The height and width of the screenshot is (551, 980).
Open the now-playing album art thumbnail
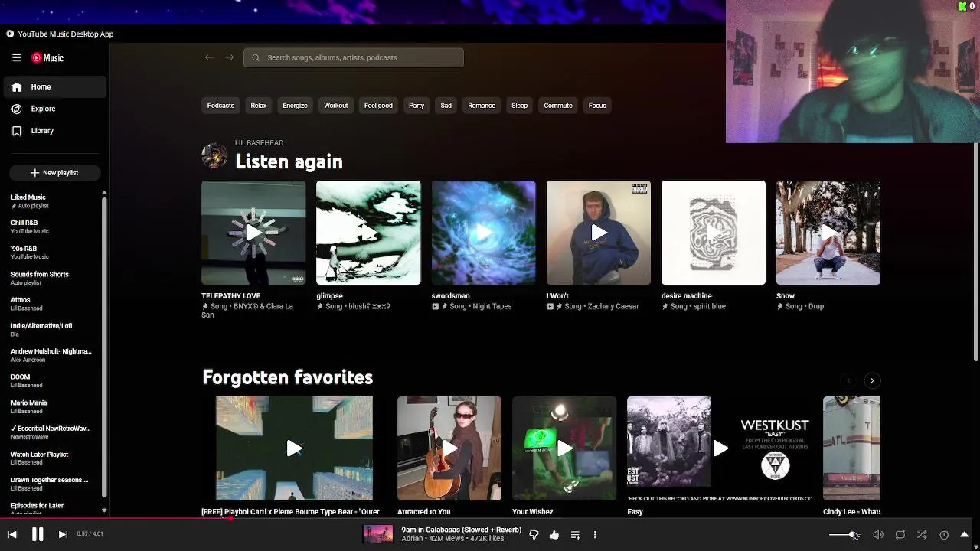pyautogui.click(x=377, y=534)
